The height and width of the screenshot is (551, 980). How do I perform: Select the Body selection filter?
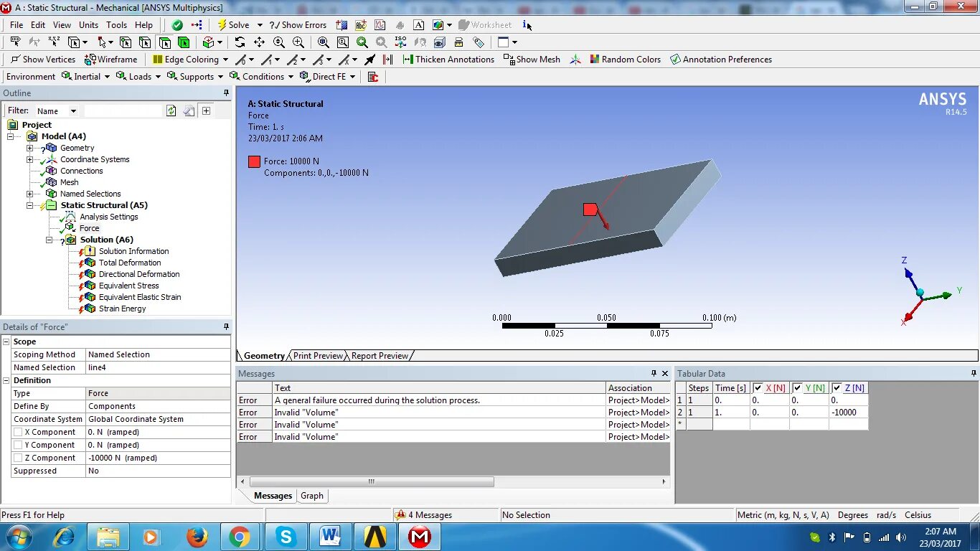[x=184, y=42]
